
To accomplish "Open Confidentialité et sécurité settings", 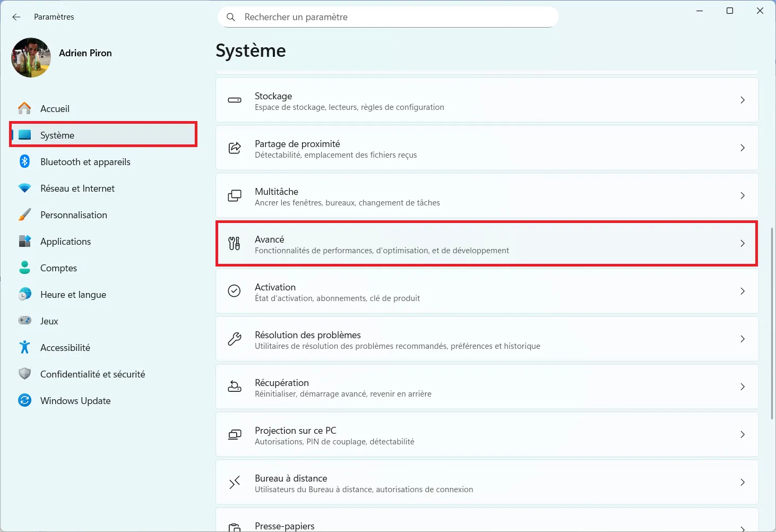I will coord(93,374).
